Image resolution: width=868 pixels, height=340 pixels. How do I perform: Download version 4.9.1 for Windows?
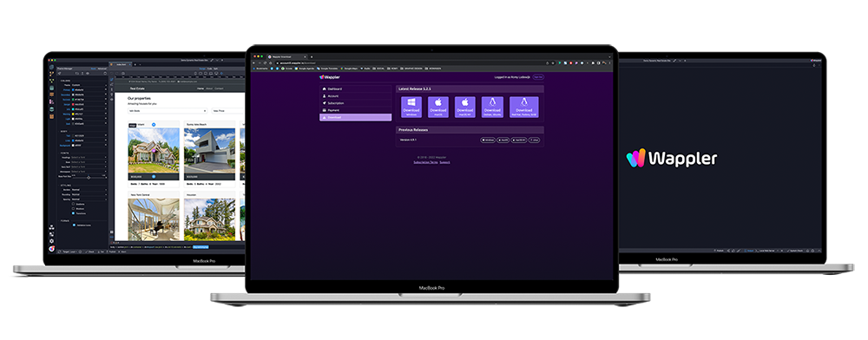click(488, 141)
